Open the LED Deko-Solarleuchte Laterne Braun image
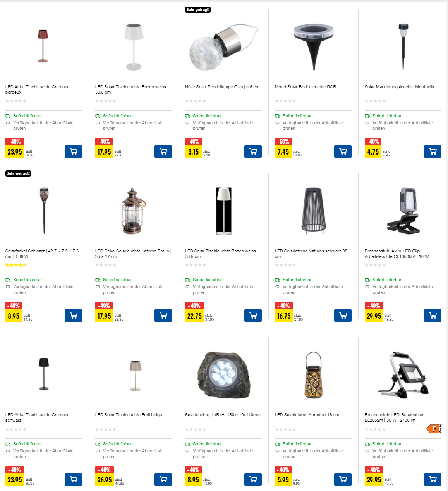The image size is (448, 491). [x=134, y=211]
